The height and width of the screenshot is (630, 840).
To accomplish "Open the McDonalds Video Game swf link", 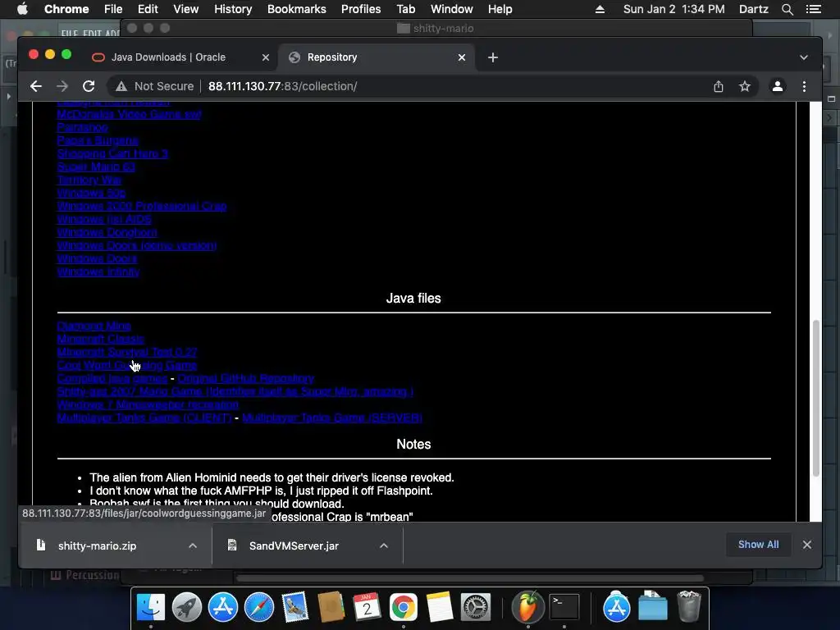I will (129, 114).
